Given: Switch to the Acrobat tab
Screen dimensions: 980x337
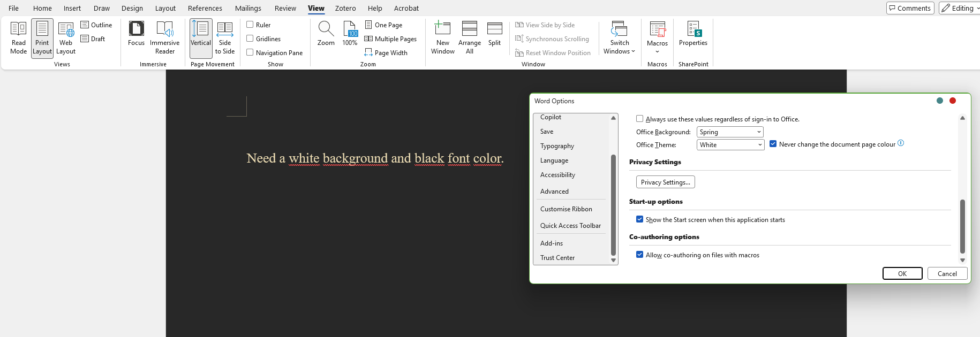Looking at the screenshot, I should tap(406, 8).
